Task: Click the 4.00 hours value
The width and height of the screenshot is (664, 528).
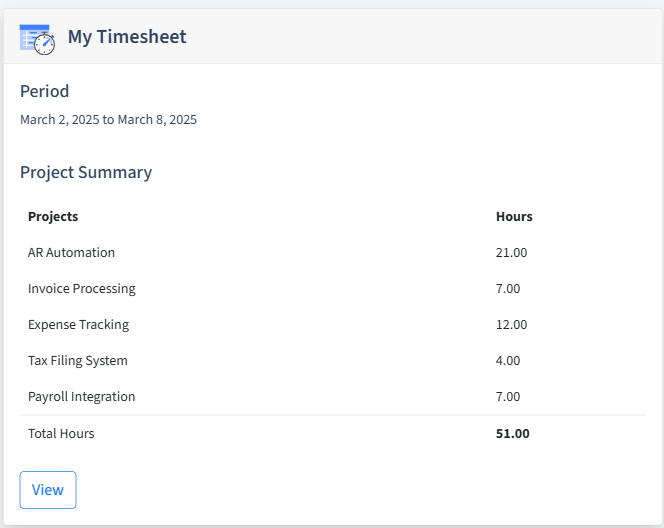Action: pos(508,360)
